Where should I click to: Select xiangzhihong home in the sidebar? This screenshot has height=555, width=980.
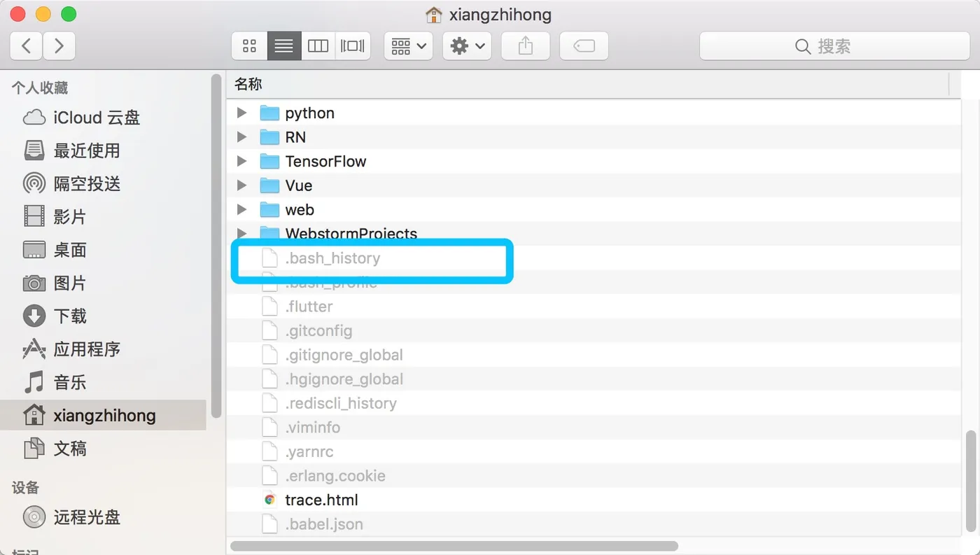click(x=104, y=415)
